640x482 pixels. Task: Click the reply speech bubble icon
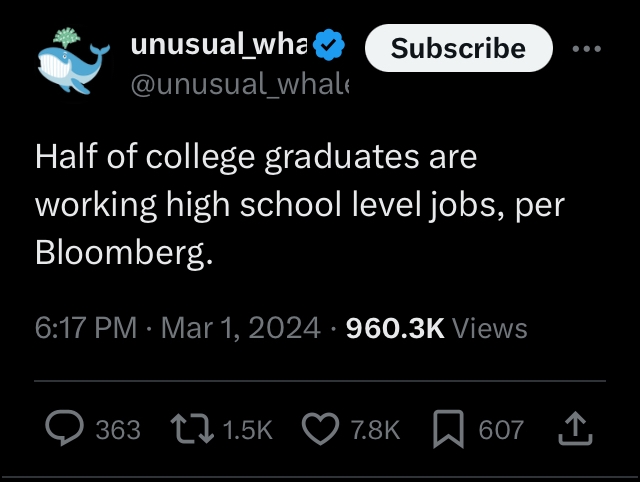tap(65, 430)
